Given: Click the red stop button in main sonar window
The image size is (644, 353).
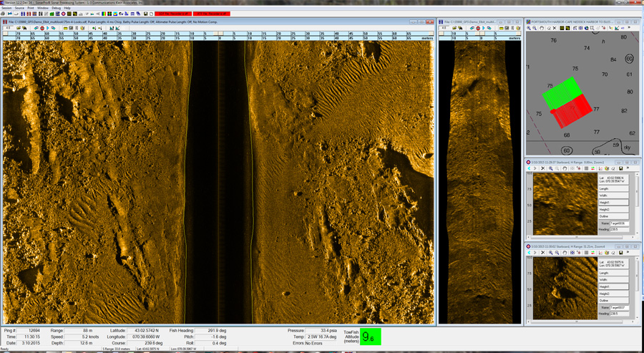Looking at the screenshot, I should click(x=42, y=28).
